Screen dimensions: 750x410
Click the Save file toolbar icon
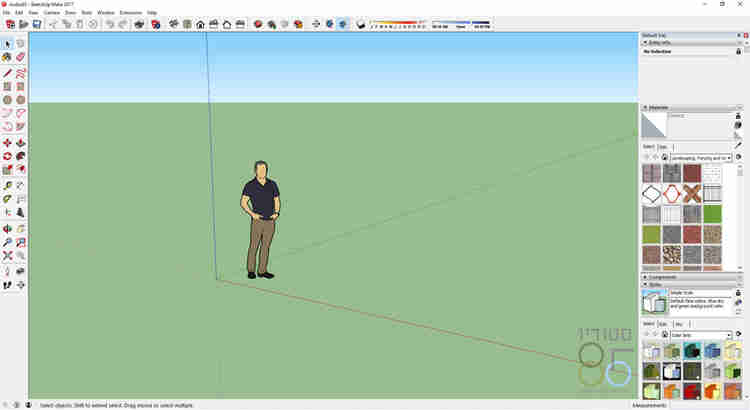pos(37,24)
